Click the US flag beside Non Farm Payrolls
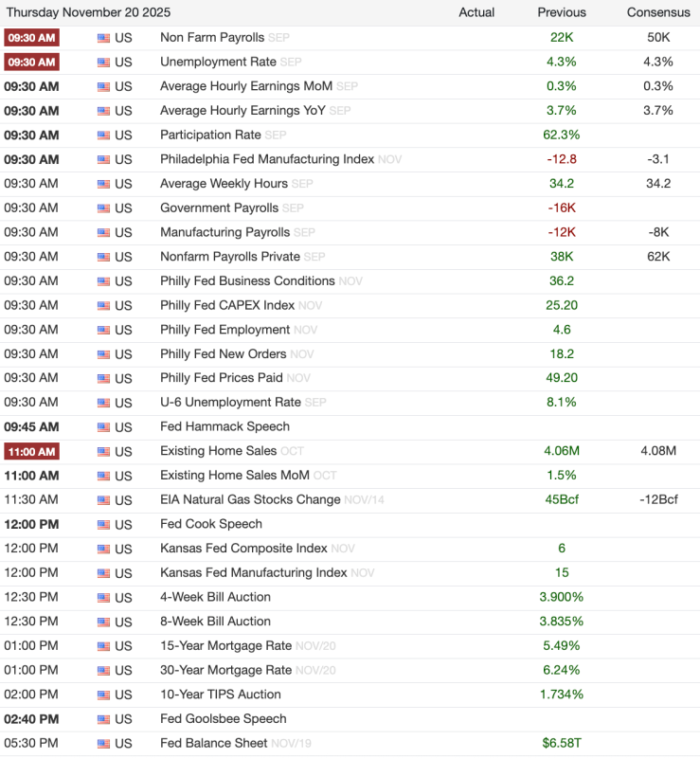Viewport: 700px width, 758px height. pos(103,38)
